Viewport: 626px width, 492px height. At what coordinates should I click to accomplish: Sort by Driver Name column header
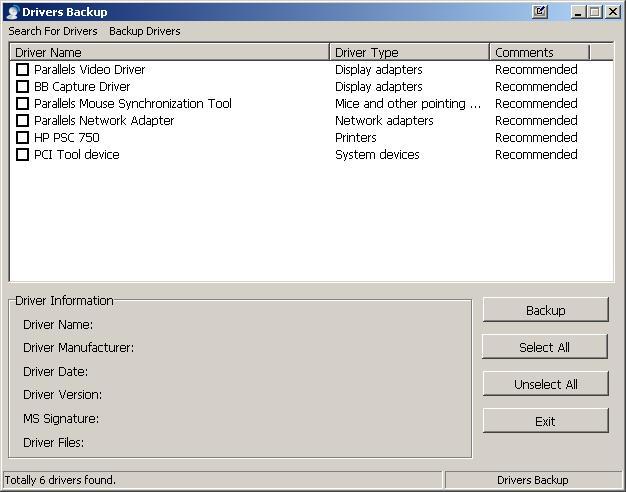[x=170, y=52]
